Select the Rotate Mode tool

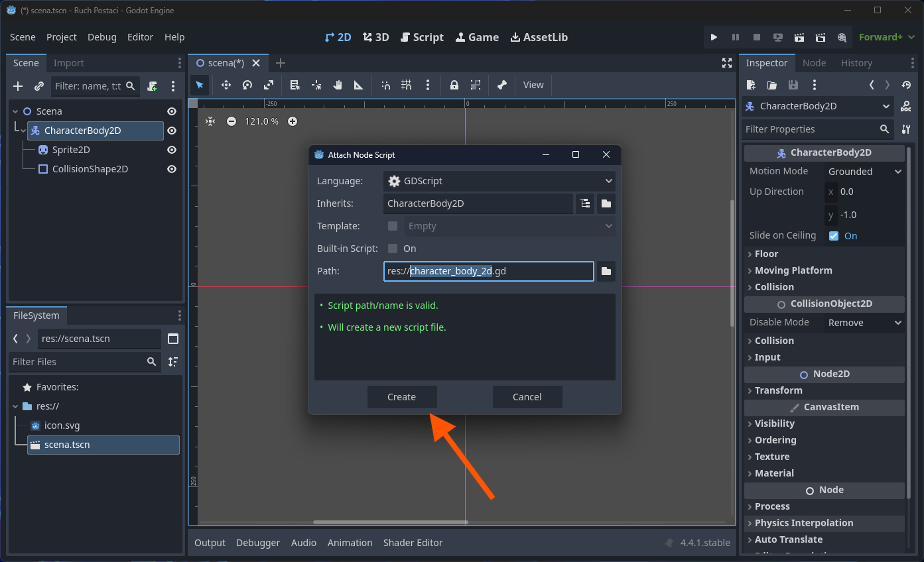pos(247,85)
